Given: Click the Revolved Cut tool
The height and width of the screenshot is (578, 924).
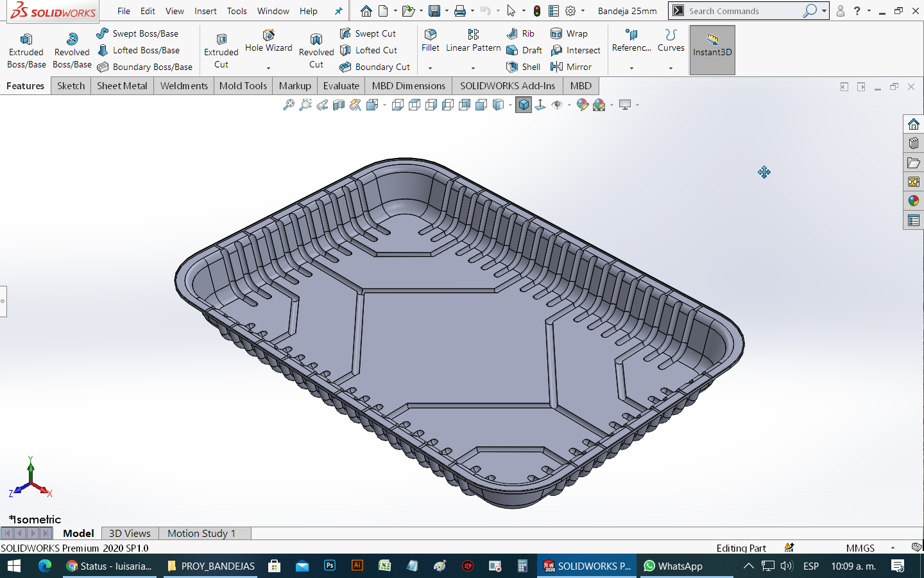Looking at the screenshot, I should click(x=316, y=50).
